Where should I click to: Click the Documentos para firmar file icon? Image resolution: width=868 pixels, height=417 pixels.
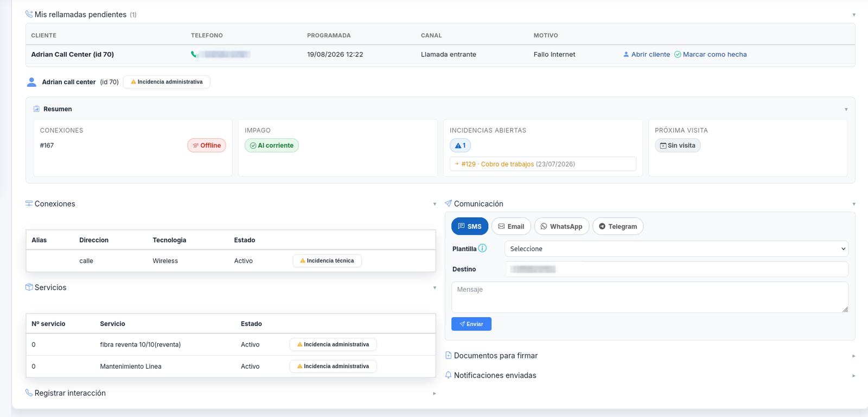point(448,355)
